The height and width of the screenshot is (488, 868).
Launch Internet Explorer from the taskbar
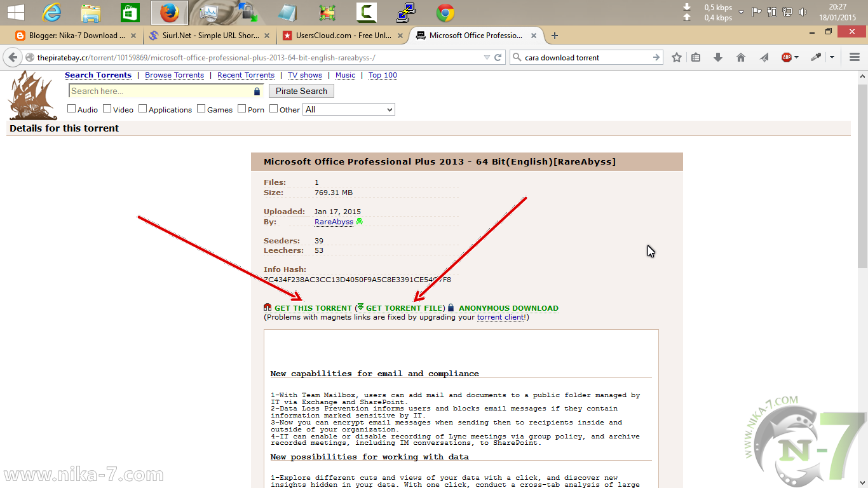[51, 12]
